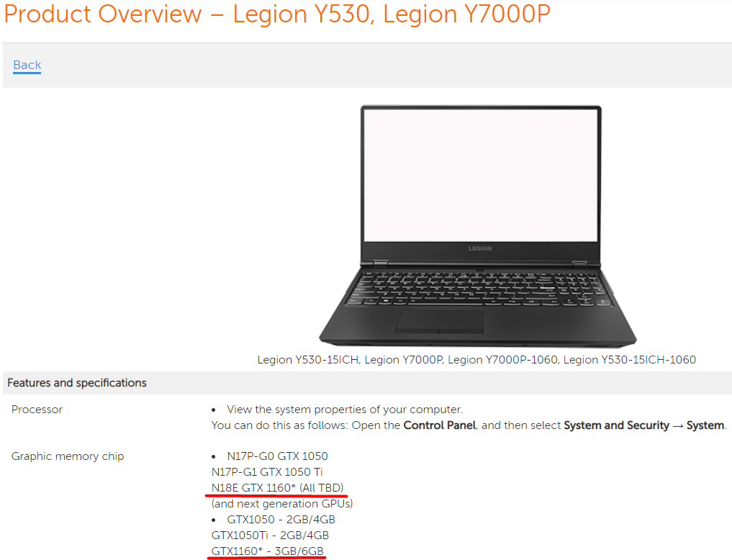Click the laptop model caption text
732x560 pixels.
coord(476,360)
